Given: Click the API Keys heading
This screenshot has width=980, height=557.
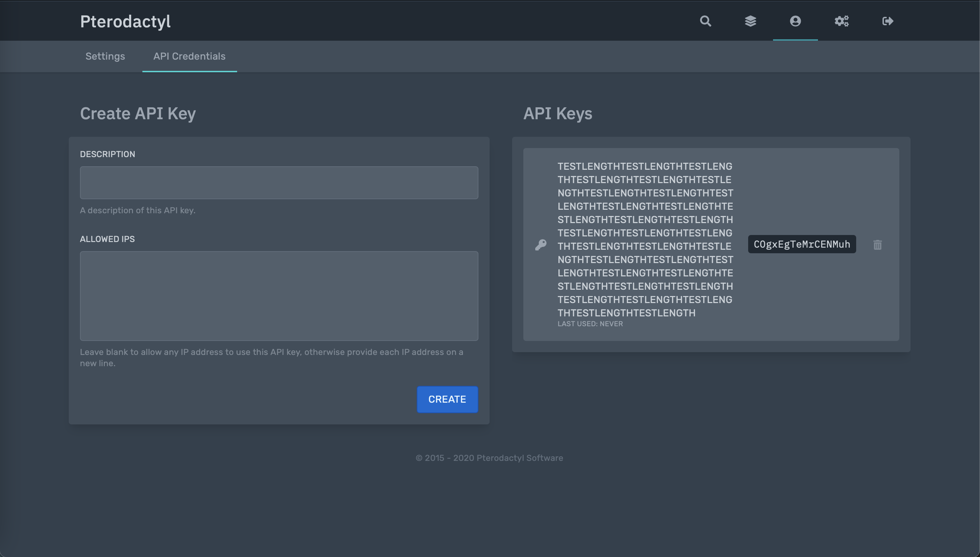Looking at the screenshot, I should click(x=557, y=113).
